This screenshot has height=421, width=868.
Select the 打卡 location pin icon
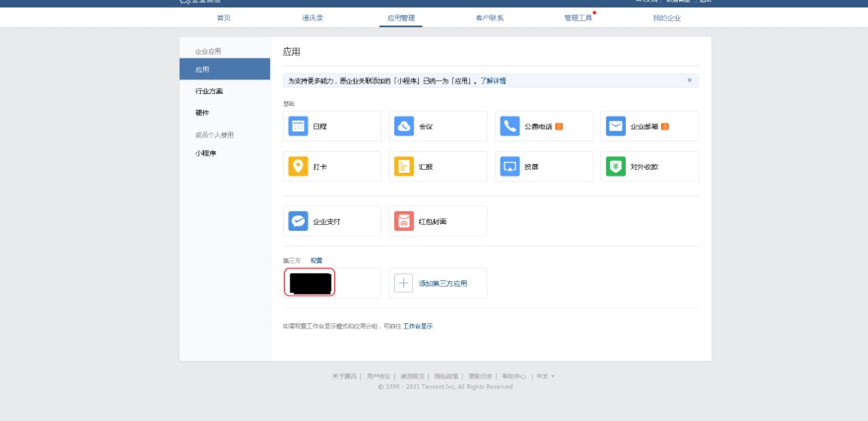tap(299, 167)
